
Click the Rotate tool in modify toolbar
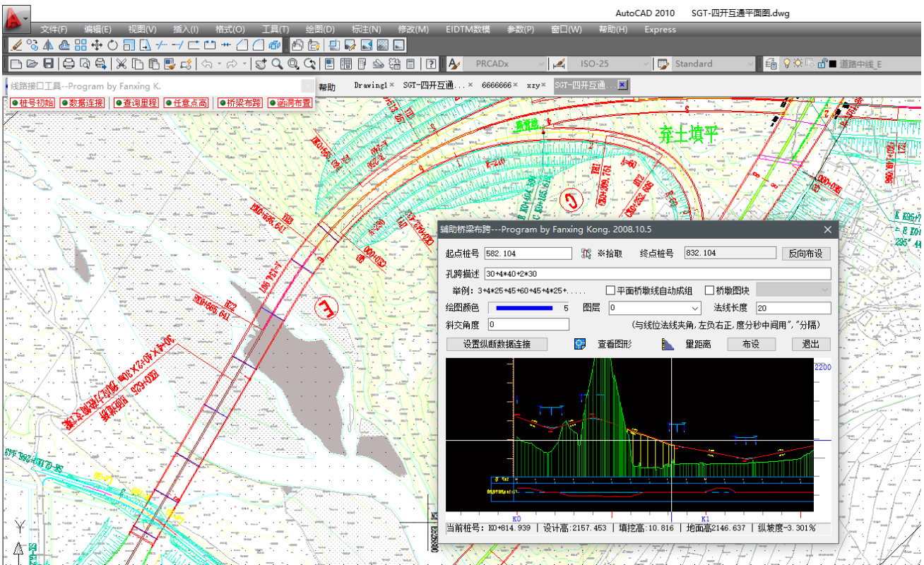click(x=112, y=45)
